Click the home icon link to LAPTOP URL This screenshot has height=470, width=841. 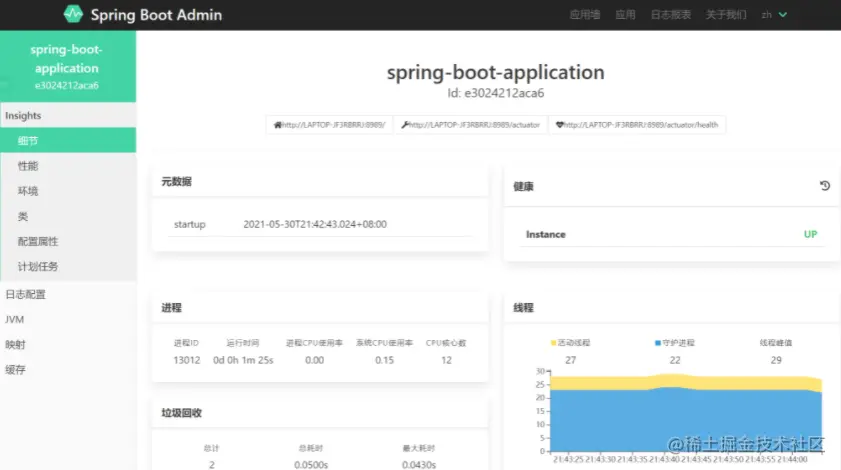[x=277, y=125]
